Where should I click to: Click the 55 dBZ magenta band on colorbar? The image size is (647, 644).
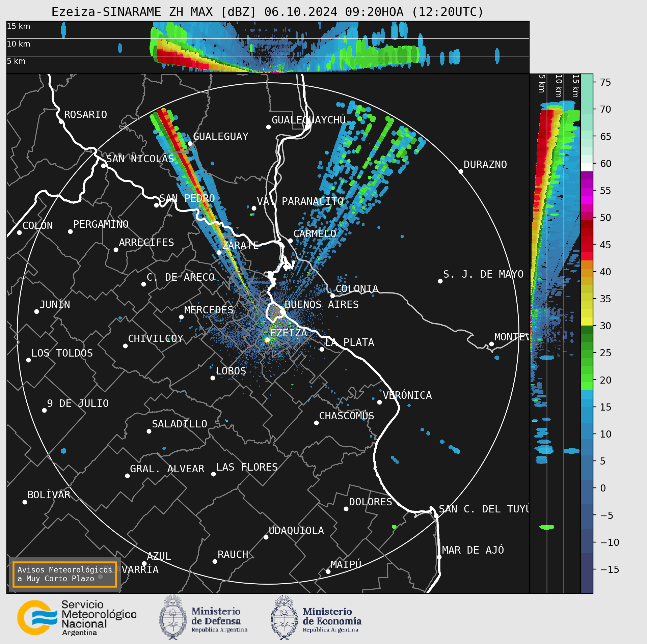tap(587, 191)
